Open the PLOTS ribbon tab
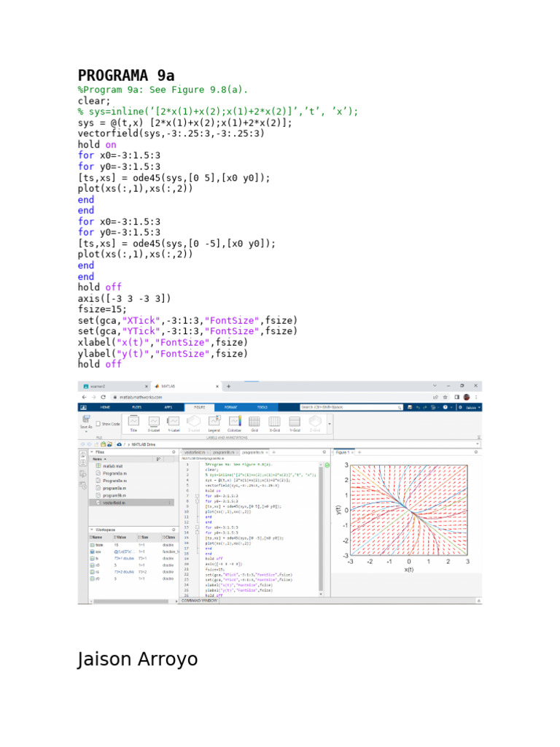Image resolution: width=560 pixels, height=747 pixels. pos(136,407)
